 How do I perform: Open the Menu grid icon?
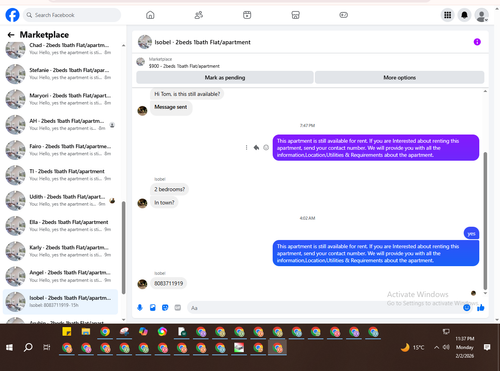coord(448,15)
